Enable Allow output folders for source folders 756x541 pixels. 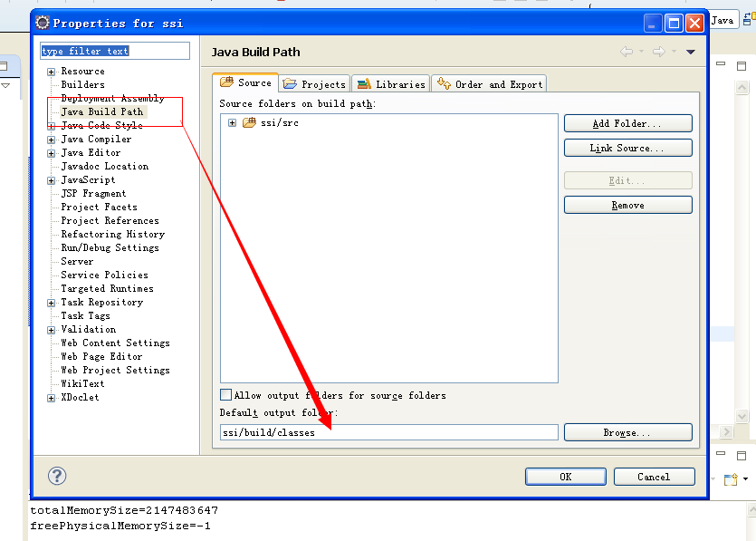click(x=226, y=395)
